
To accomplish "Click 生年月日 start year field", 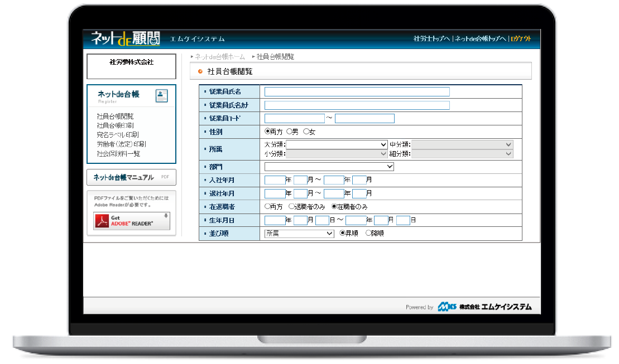I will click(x=275, y=220).
